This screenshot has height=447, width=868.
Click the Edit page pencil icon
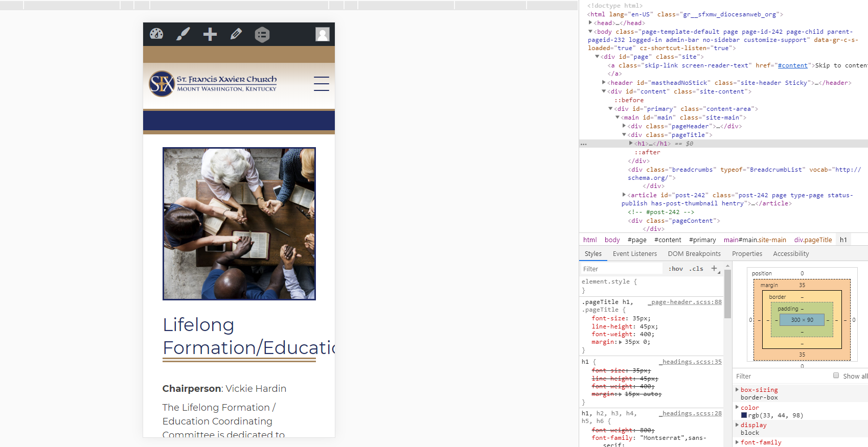pyautogui.click(x=236, y=34)
